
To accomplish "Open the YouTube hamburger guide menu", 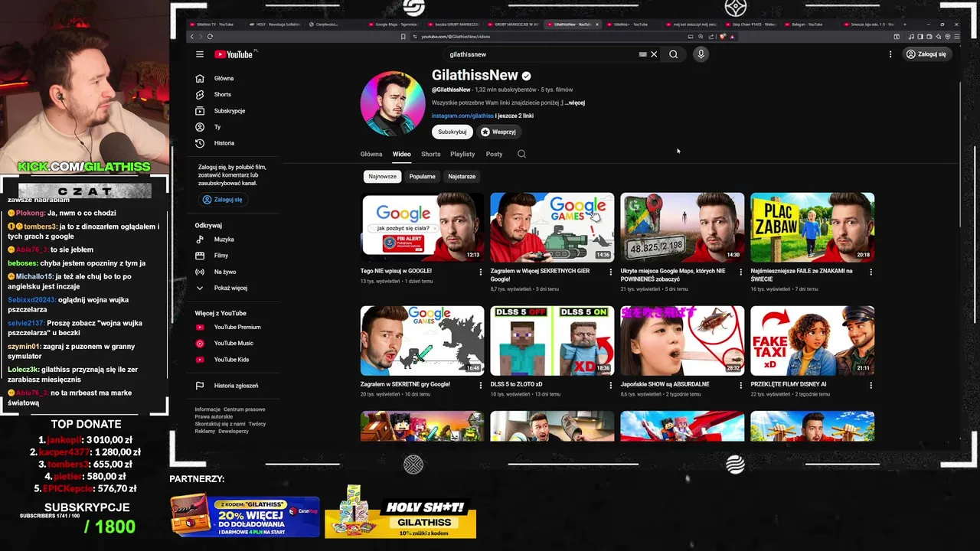I will pyautogui.click(x=199, y=54).
